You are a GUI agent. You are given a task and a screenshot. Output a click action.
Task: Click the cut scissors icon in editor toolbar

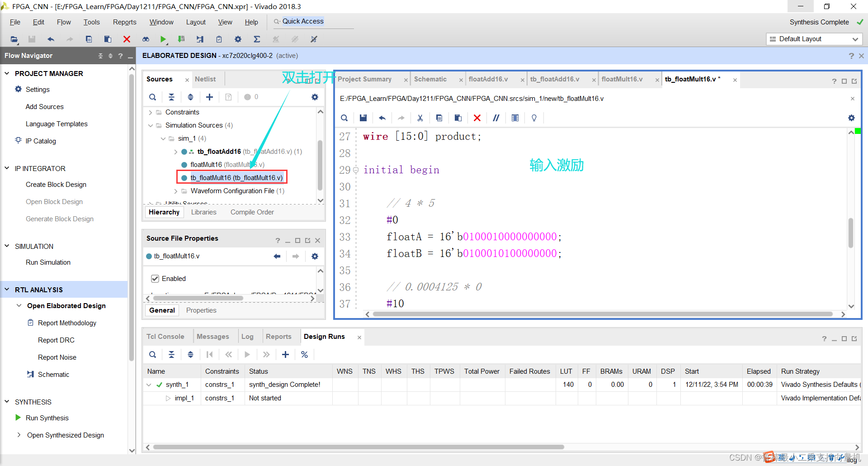pos(420,118)
